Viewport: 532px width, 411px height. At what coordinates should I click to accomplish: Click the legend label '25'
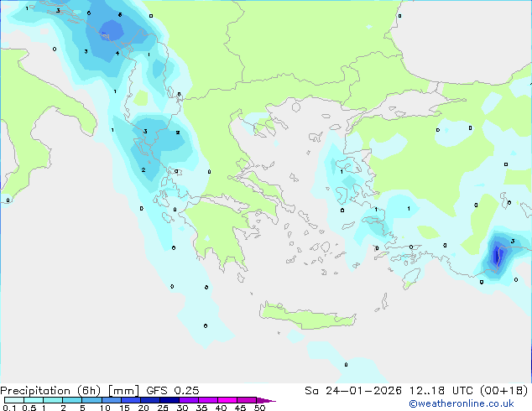point(163,408)
